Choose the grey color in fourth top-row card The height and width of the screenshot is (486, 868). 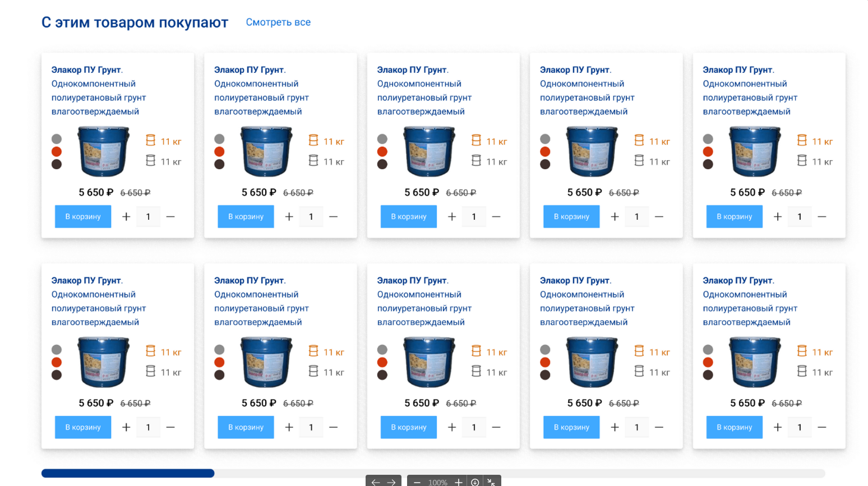tap(545, 138)
